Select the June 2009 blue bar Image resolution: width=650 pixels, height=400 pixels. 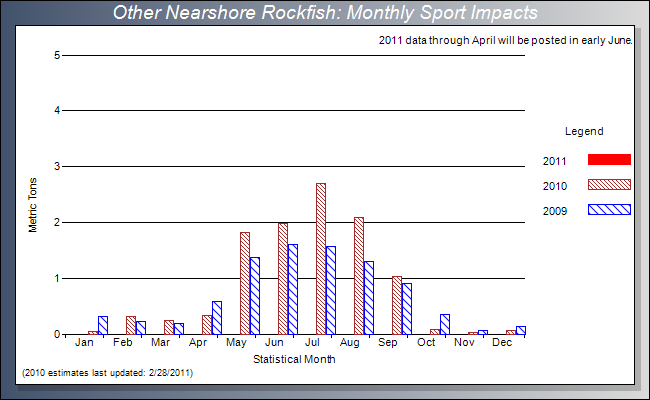(x=293, y=289)
